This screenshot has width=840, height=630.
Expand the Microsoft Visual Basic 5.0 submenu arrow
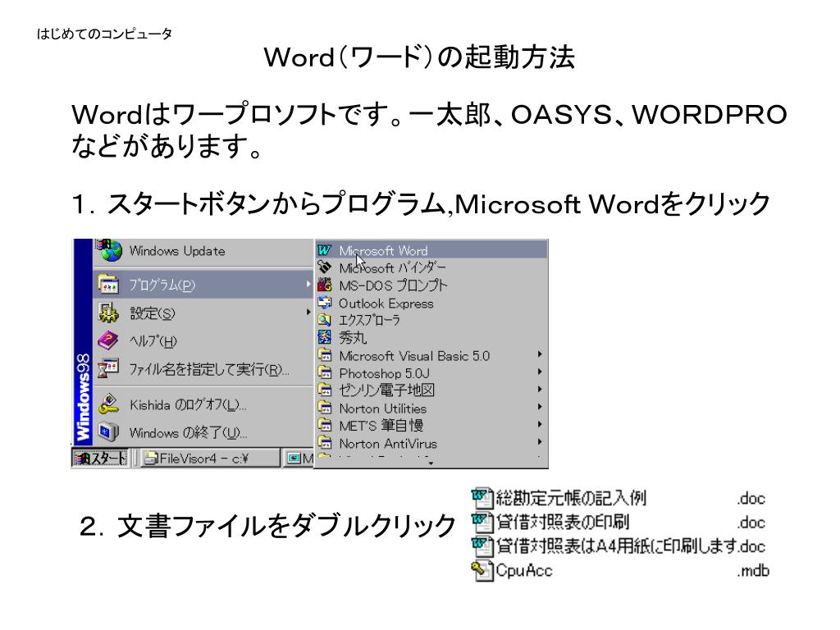(x=540, y=354)
